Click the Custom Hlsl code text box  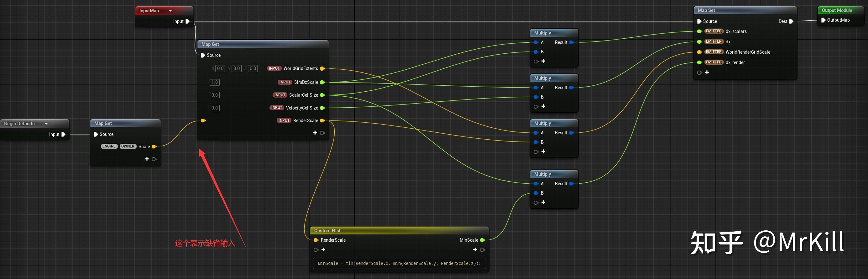(399, 264)
